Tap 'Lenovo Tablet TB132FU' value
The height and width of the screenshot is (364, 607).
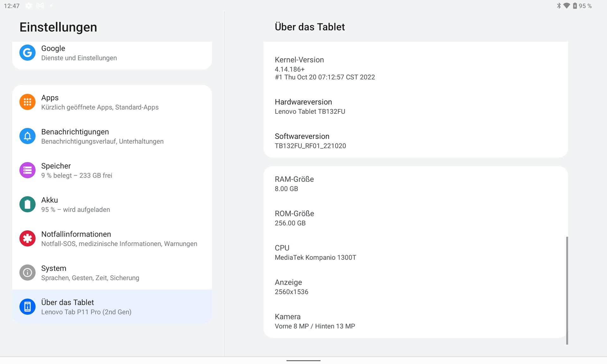tap(310, 112)
